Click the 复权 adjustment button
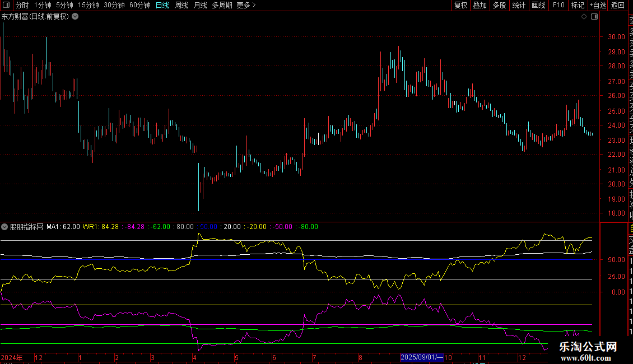Screen dimensions: 633x364 [460, 5]
